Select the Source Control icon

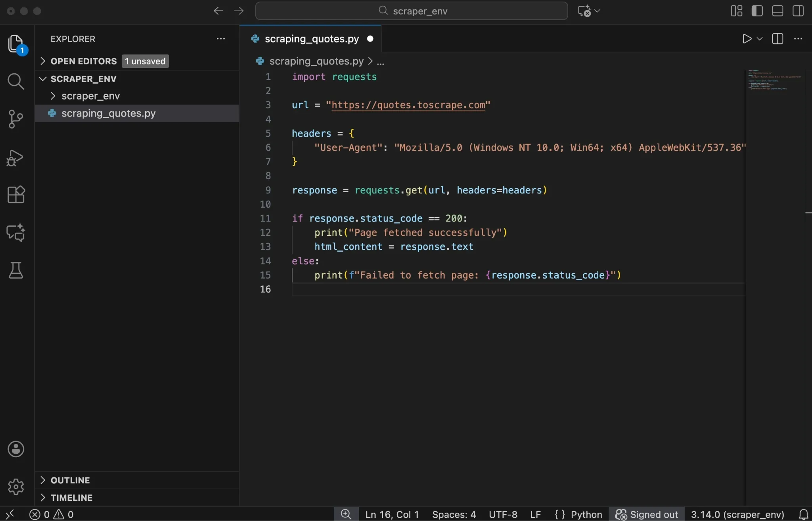(16, 119)
